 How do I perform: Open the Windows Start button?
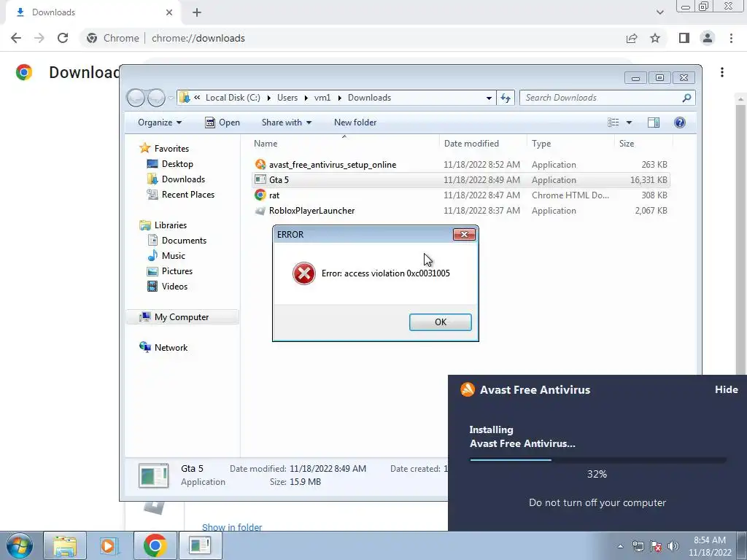coord(20,545)
